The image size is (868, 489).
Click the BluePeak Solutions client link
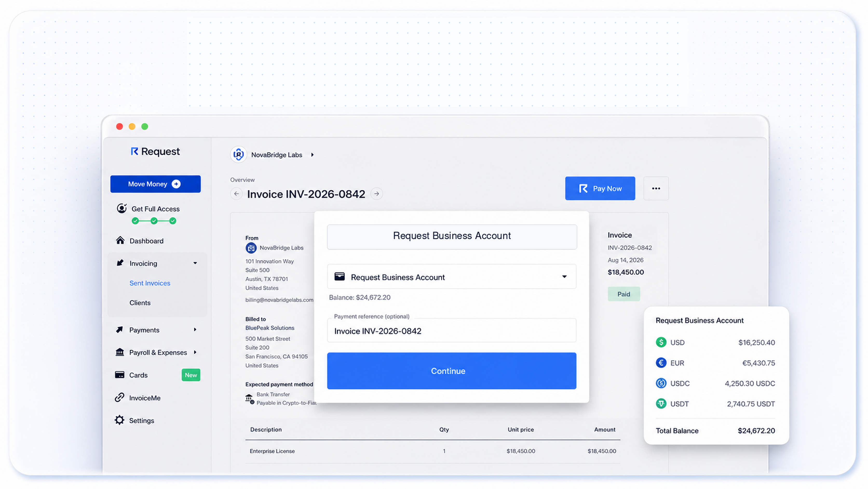270,328
